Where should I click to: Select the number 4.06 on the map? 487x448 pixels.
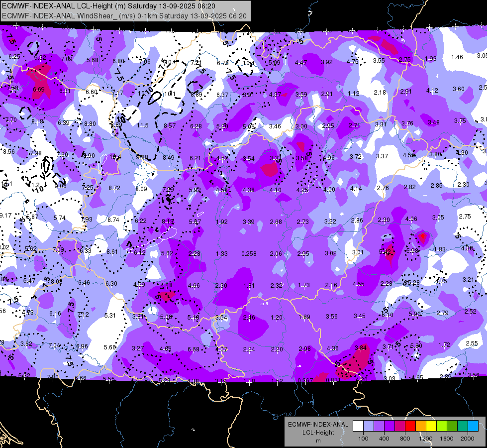tap(411, 219)
